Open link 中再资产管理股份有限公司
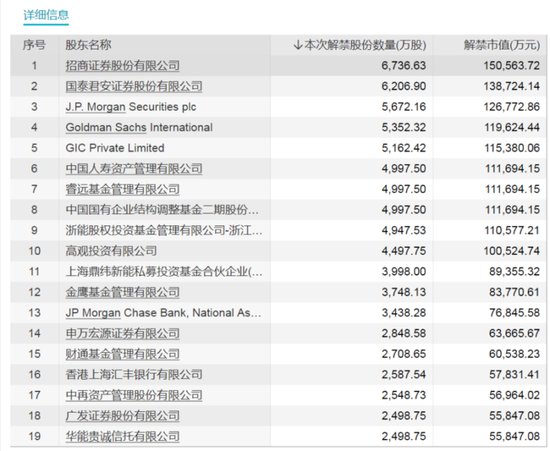The height and width of the screenshot is (451, 550). (134, 396)
